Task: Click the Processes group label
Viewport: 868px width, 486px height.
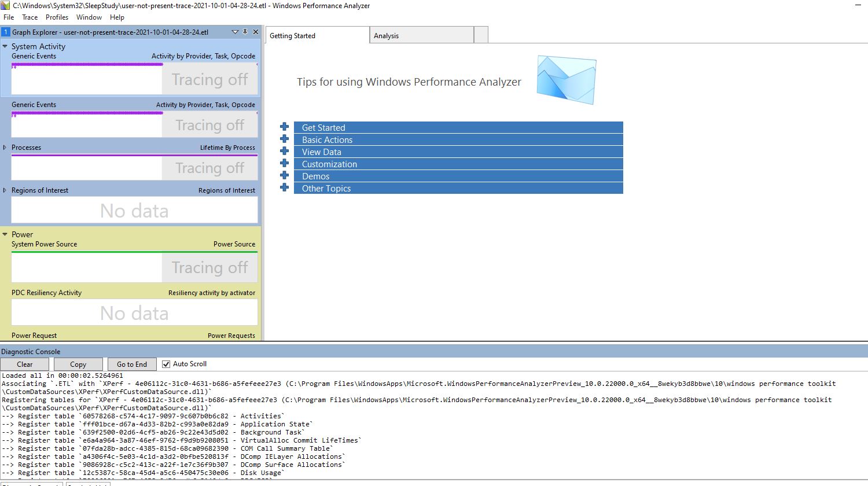Action: coord(26,148)
